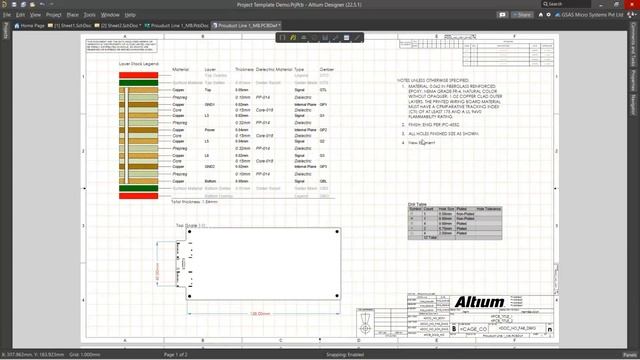The height and width of the screenshot is (360, 640).
Task: Select the first rectangle icon on the active bar
Action: point(282,38)
